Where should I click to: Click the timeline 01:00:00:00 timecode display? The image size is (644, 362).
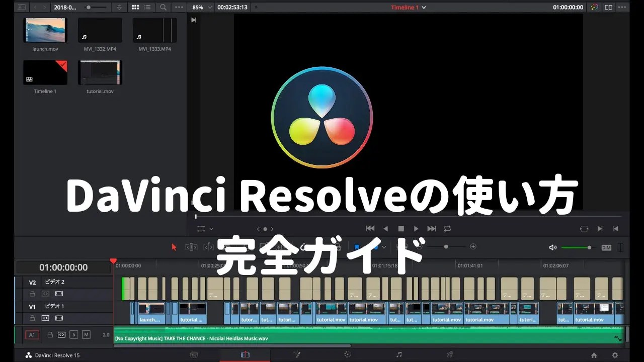tap(63, 267)
